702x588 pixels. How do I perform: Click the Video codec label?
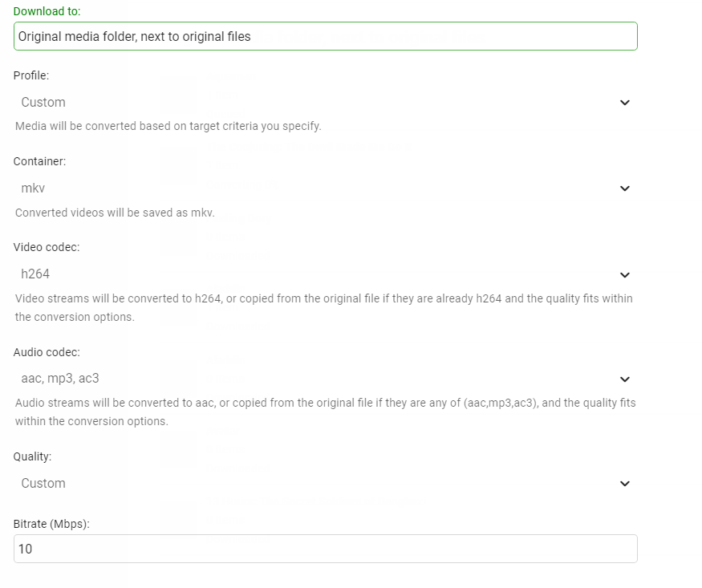(47, 247)
